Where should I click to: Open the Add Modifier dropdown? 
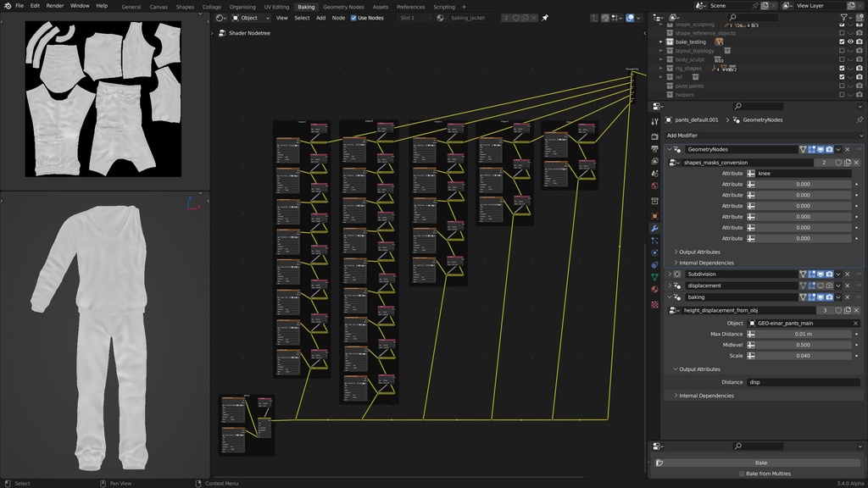pos(763,136)
